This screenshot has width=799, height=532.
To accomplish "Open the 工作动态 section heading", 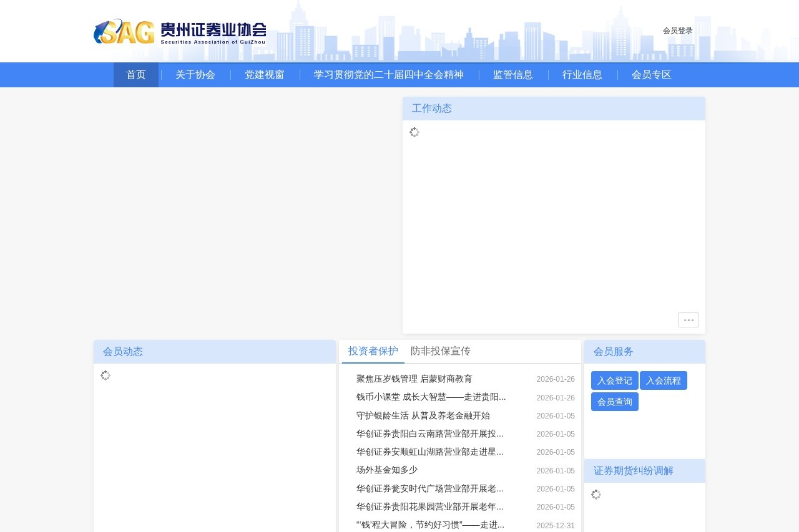I will pyautogui.click(x=432, y=109).
